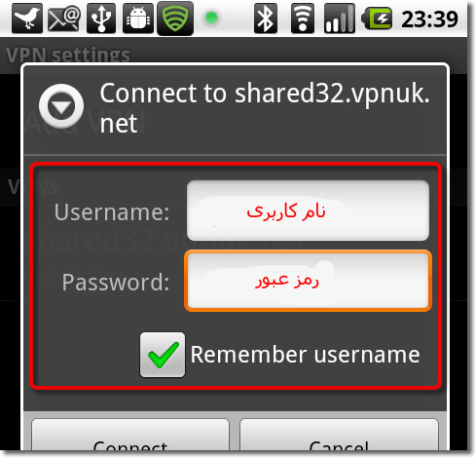The width and height of the screenshot is (476, 458).
Task: Click the Cancel button
Action: [339, 436]
